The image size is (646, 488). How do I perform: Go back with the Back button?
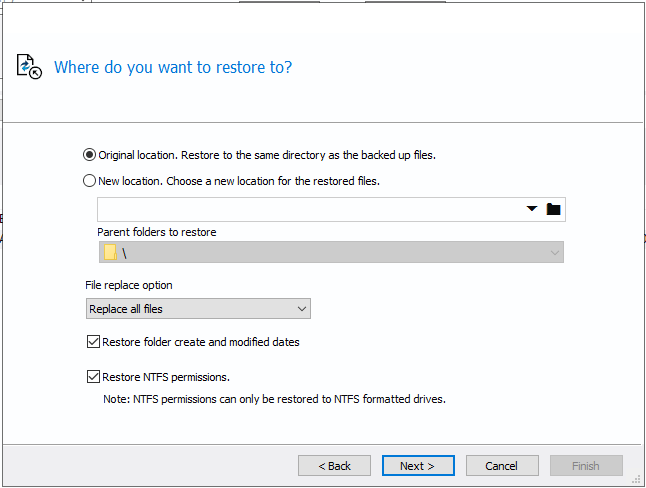tap(334, 466)
